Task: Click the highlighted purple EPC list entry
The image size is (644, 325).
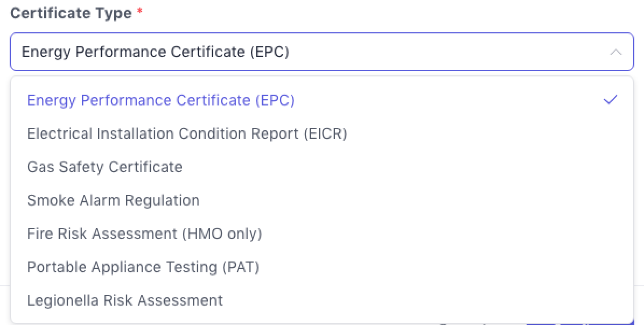Action: (160, 101)
